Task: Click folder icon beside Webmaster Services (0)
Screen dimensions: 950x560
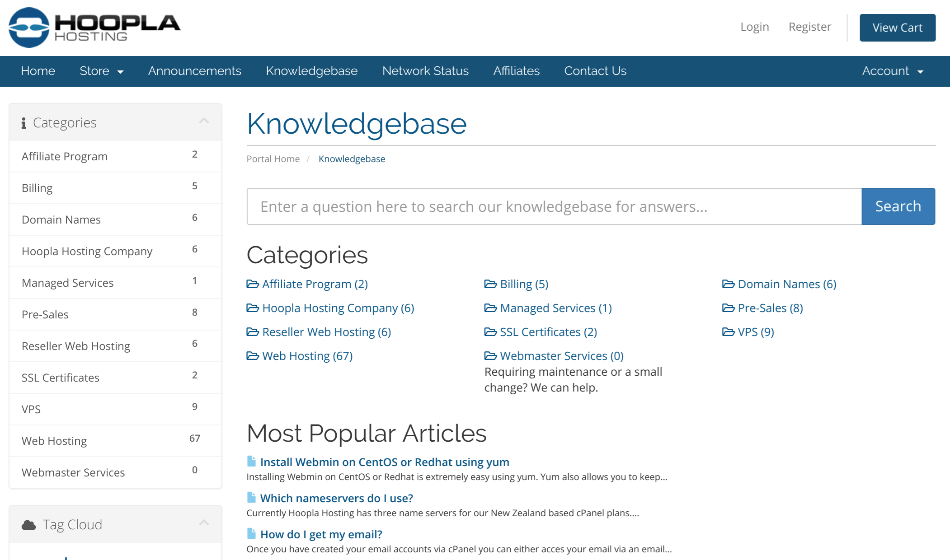Action: click(490, 356)
